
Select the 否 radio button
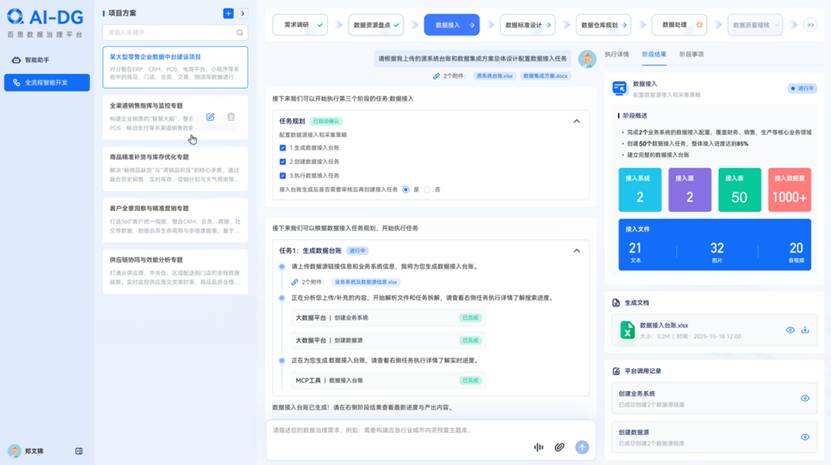pyautogui.click(x=427, y=188)
